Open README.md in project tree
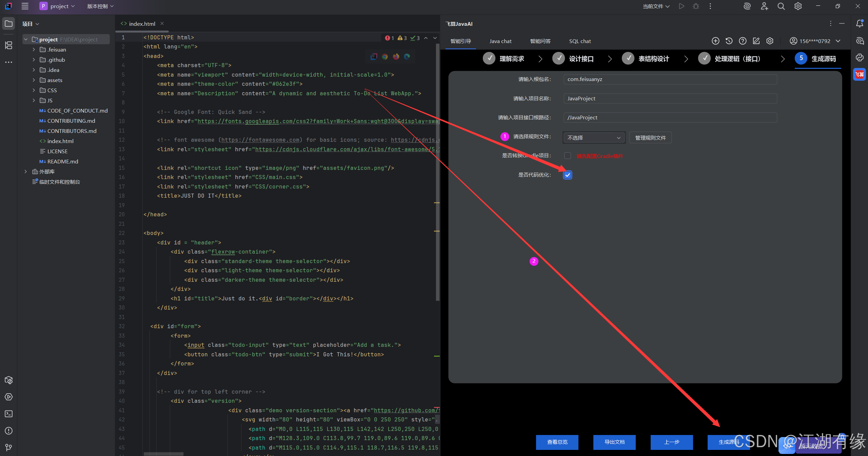This screenshot has width=868, height=456. [x=63, y=161]
